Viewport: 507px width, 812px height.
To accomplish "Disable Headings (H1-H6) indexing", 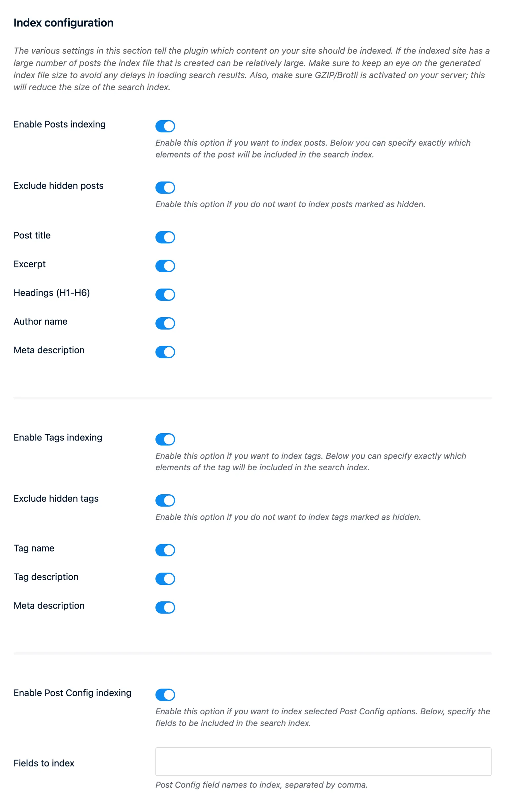I will (x=165, y=295).
